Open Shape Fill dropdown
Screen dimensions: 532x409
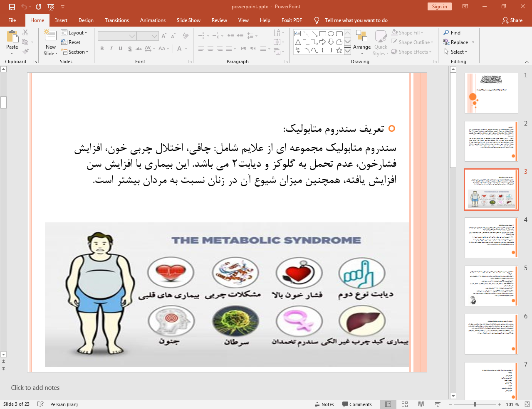[x=408, y=32]
